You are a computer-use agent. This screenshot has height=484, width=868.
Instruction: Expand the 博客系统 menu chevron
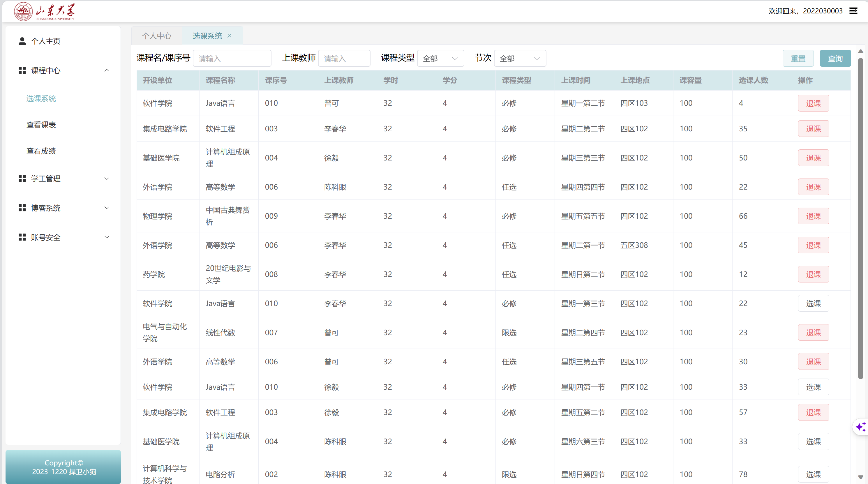pos(107,208)
